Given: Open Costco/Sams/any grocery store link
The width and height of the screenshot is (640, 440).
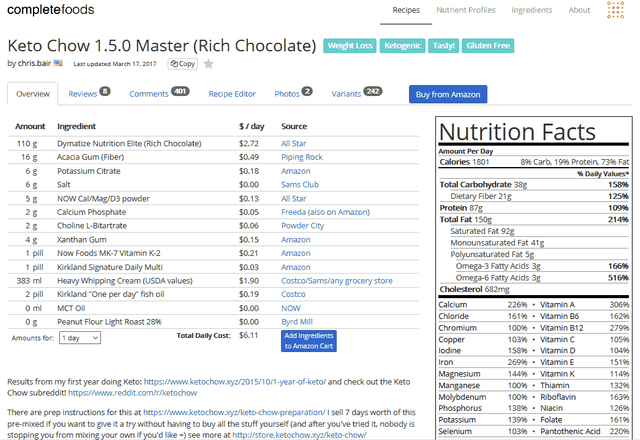Looking at the screenshot, I should click(x=337, y=281).
